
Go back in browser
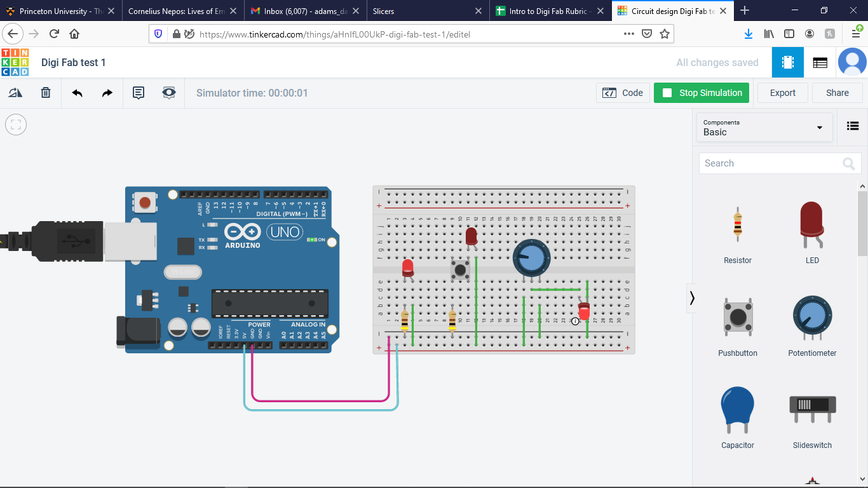(13, 34)
